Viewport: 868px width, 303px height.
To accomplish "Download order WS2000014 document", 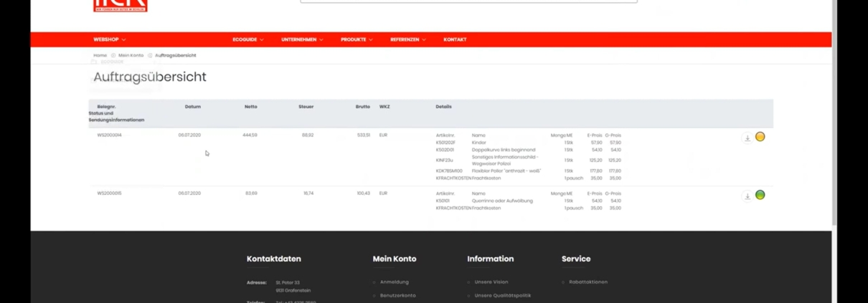I will 747,138.
